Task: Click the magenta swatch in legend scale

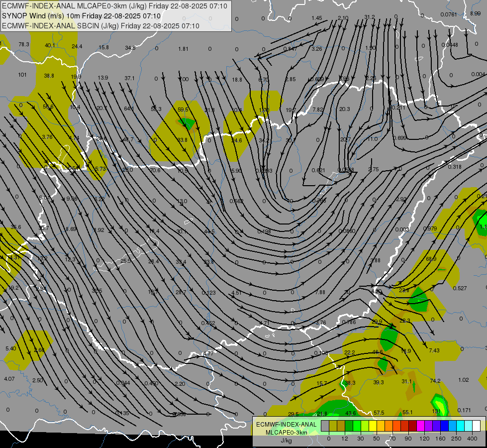Action: tap(420, 426)
